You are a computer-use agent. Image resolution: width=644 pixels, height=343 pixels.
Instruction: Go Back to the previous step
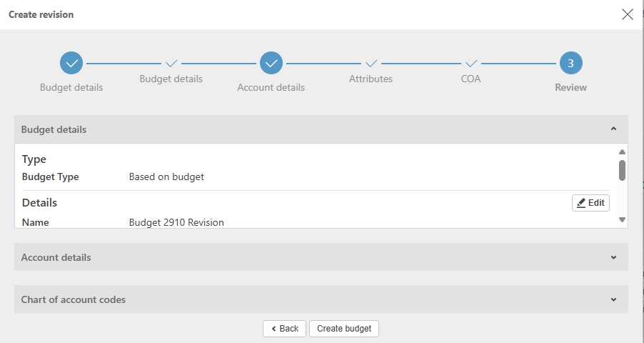coord(285,329)
